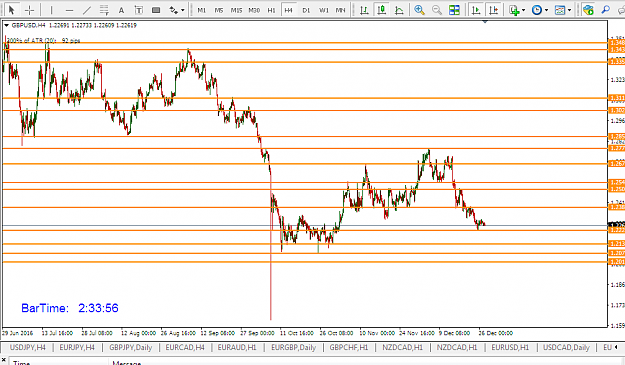The height and width of the screenshot is (365, 625).
Task: Switch to H1 timeframe
Action: point(271,10)
